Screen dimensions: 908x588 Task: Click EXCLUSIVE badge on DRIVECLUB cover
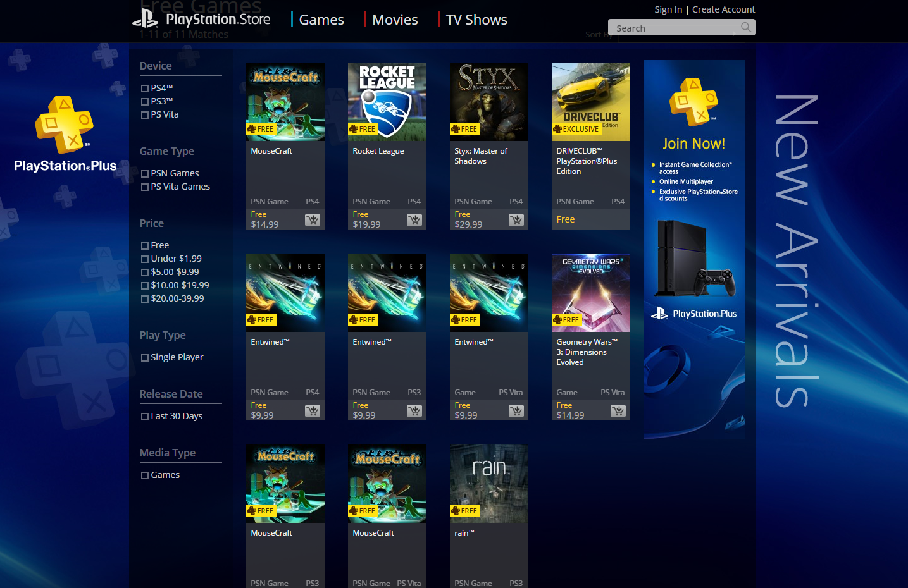(576, 129)
